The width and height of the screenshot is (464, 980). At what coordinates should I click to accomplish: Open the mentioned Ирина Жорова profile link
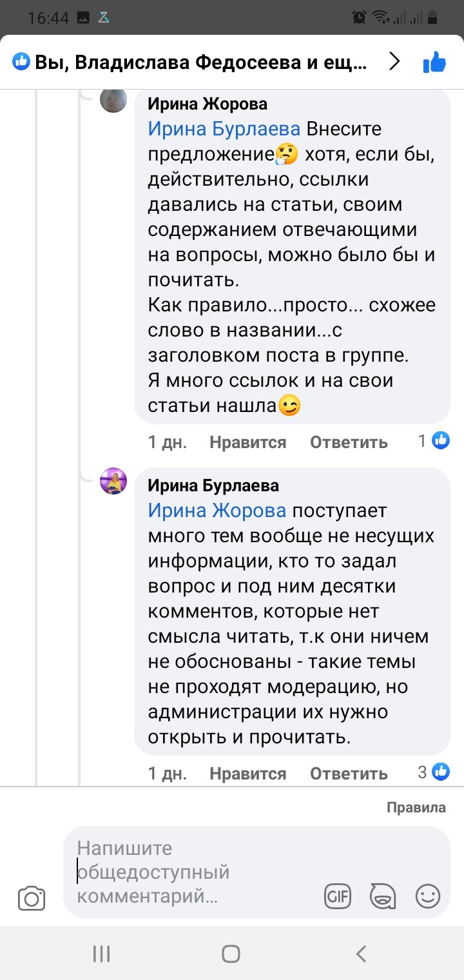(217, 511)
